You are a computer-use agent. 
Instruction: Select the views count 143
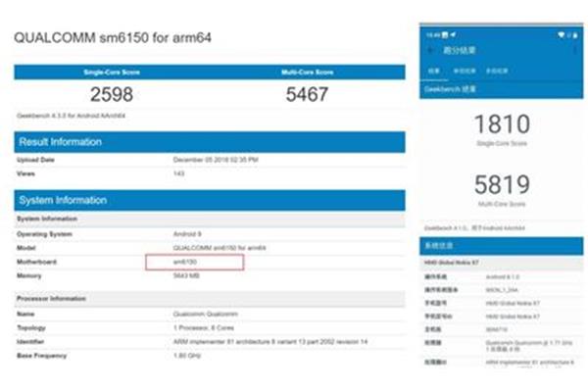click(179, 173)
